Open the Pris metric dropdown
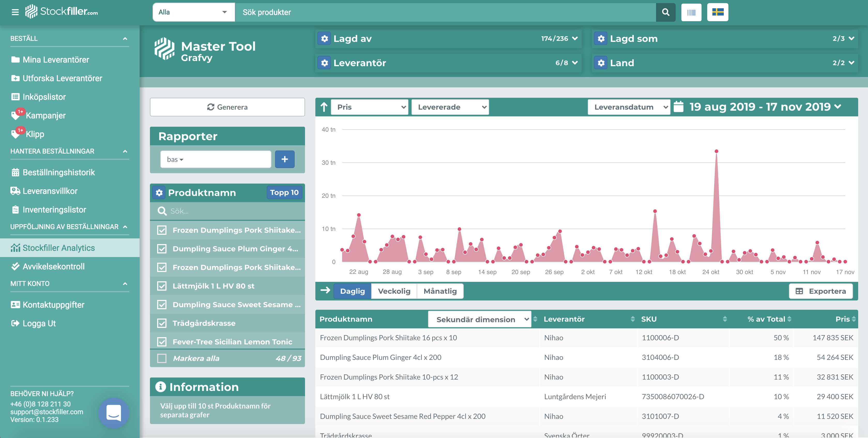868x438 pixels. pos(370,107)
